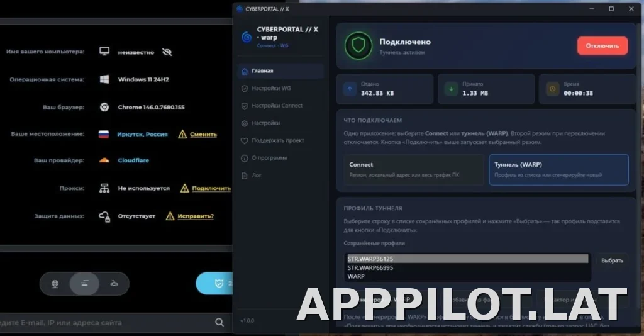644x336 pixels.
Task: Click the warning triangle beside Сменить
Action: click(182, 134)
